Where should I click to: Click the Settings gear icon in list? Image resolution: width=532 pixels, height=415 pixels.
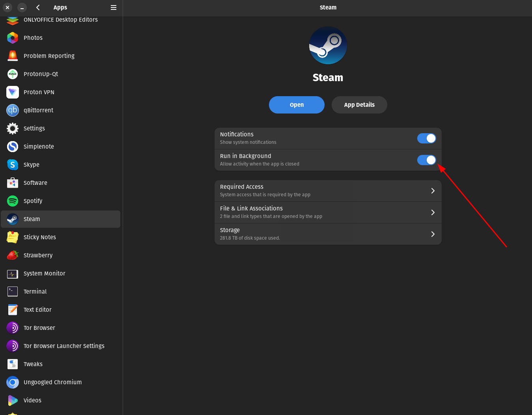13,128
